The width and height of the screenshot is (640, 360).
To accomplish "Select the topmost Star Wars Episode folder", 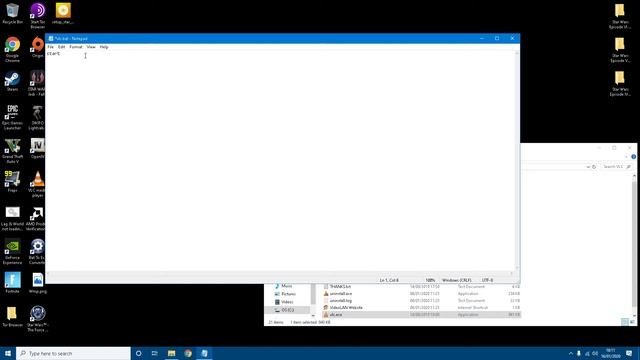I will click(620, 16).
